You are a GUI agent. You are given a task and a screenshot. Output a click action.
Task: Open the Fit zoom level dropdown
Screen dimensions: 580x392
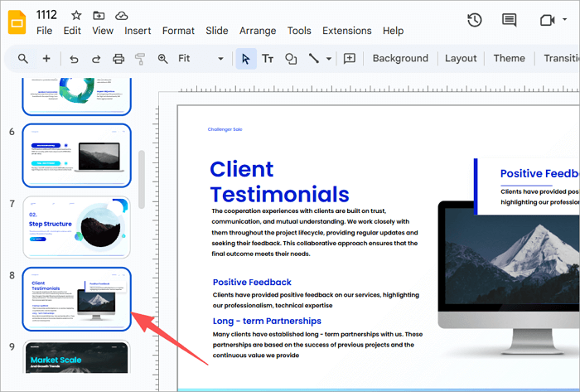201,59
